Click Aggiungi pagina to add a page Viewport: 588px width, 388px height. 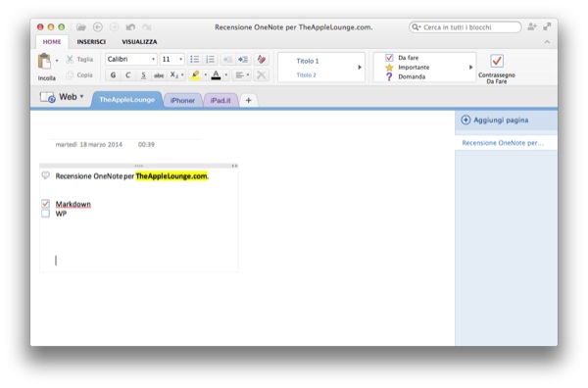[x=495, y=121]
